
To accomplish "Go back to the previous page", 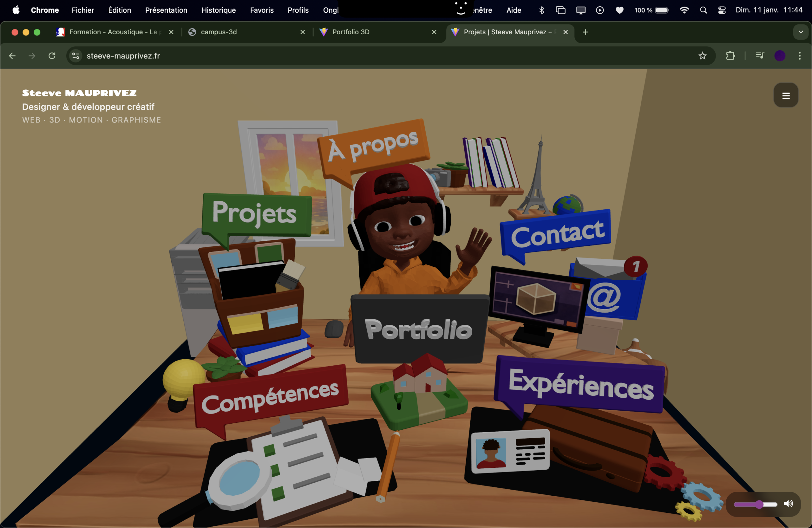I will click(x=12, y=55).
